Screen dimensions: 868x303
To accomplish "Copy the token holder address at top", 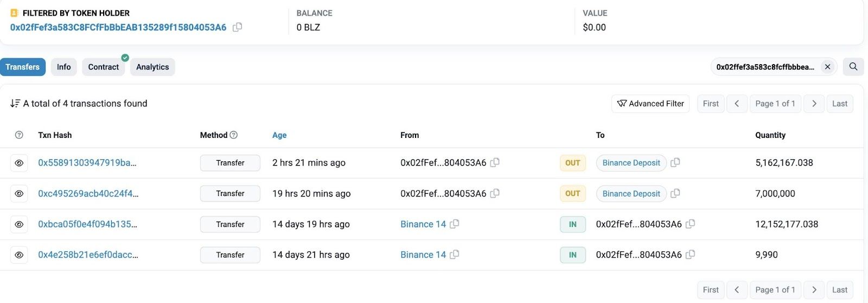I will point(237,27).
